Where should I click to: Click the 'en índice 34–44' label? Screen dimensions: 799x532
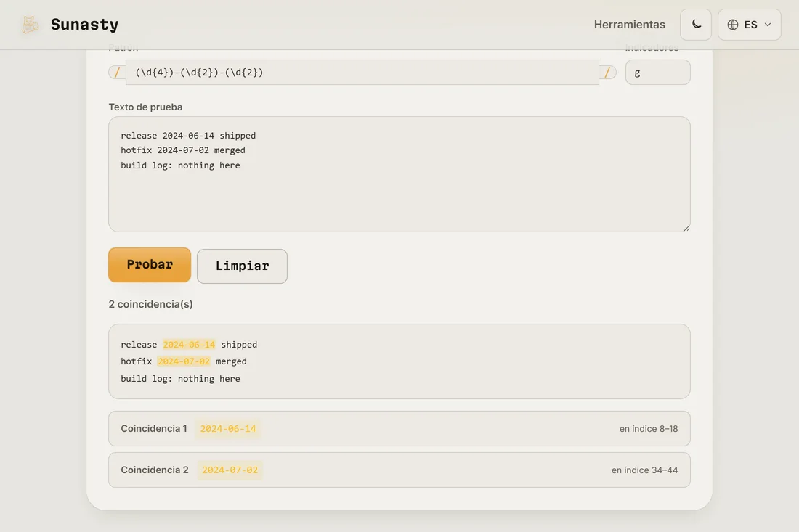pos(644,470)
